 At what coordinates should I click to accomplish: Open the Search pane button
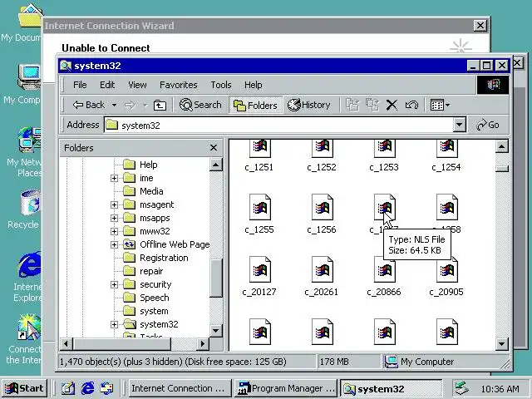(200, 105)
